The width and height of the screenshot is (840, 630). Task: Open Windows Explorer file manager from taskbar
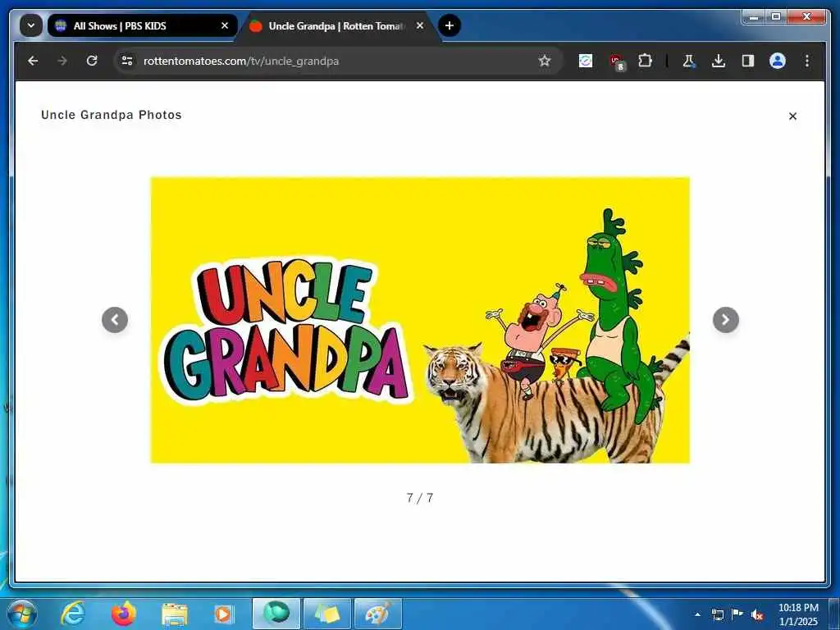click(175, 614)
